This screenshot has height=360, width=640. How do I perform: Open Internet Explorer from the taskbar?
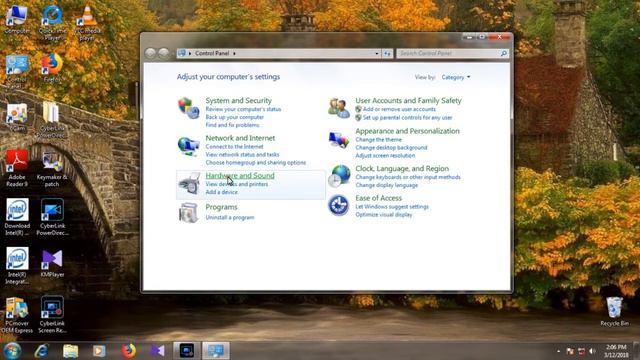point(42,351)
